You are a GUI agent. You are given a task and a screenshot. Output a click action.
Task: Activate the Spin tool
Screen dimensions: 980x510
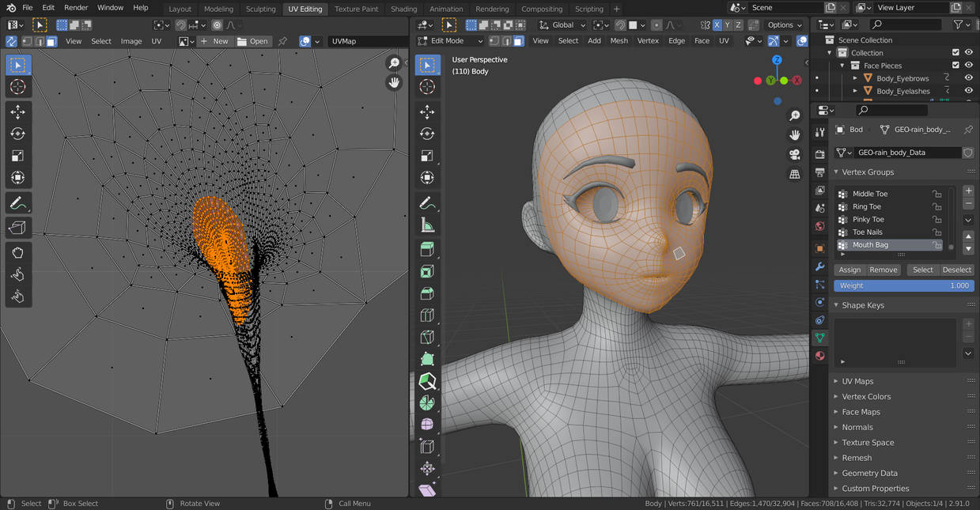[427, 403]
